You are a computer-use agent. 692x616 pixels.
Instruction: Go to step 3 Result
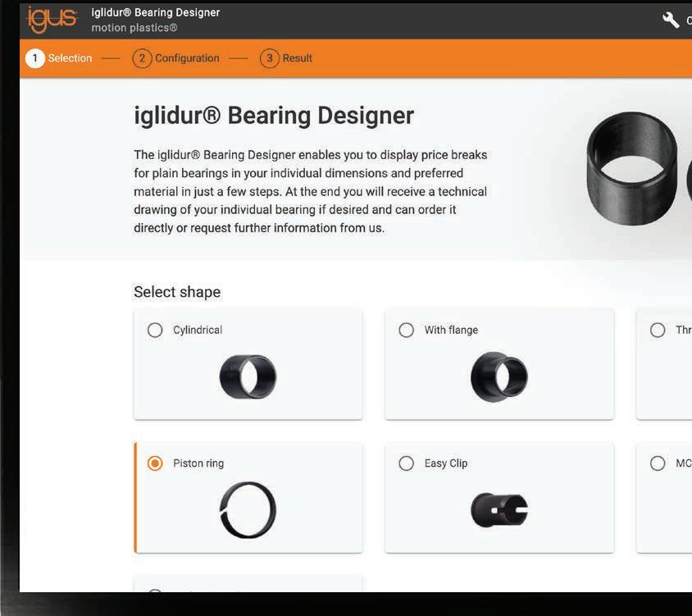(x=286, y=58)
